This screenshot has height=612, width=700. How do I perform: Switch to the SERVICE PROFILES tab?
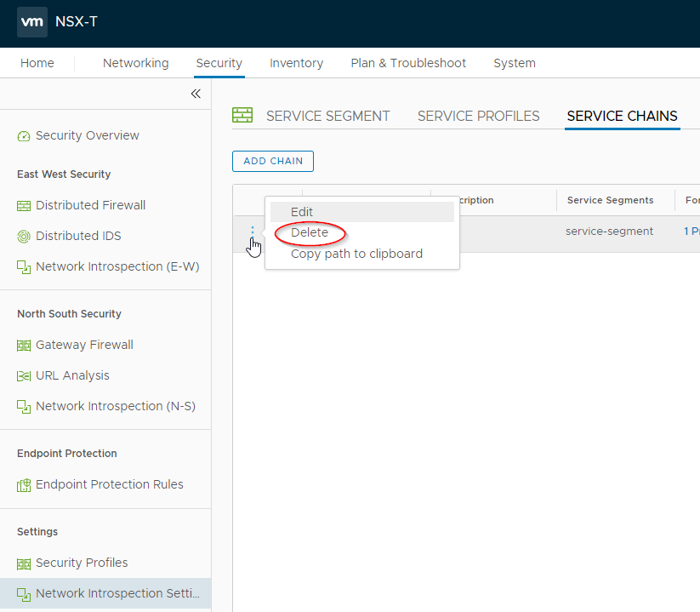click(478, 117)
